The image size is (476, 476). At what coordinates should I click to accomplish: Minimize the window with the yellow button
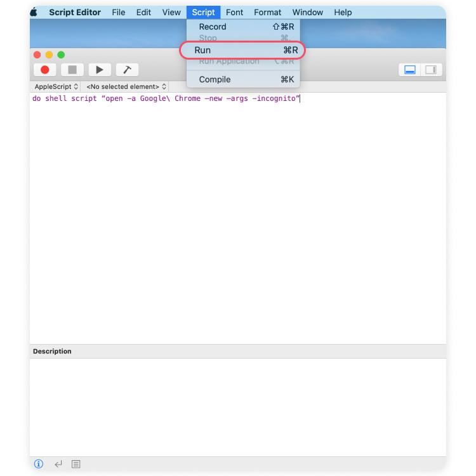coord(49,55)
